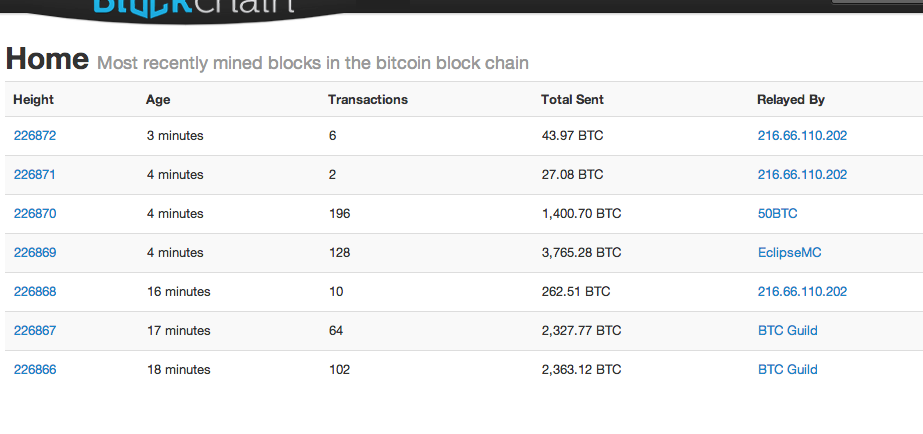Open the EclipseMC relayer link
This screenshot has width=923, height=434.
[789, 253]
